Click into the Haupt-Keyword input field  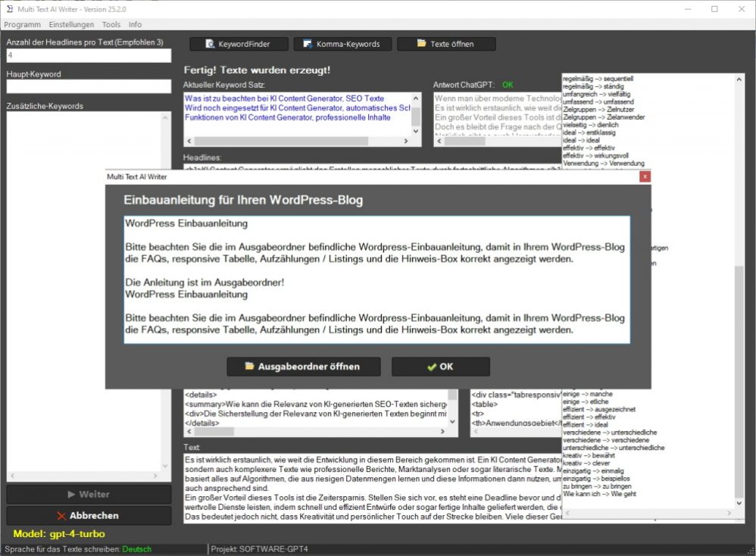pos(87,86)
